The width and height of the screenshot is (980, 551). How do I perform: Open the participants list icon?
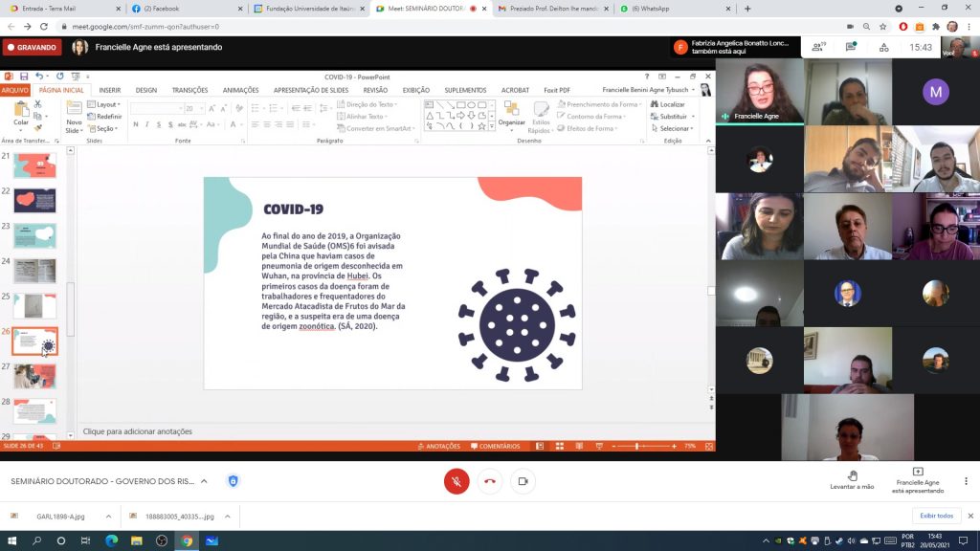pos(817,47)
